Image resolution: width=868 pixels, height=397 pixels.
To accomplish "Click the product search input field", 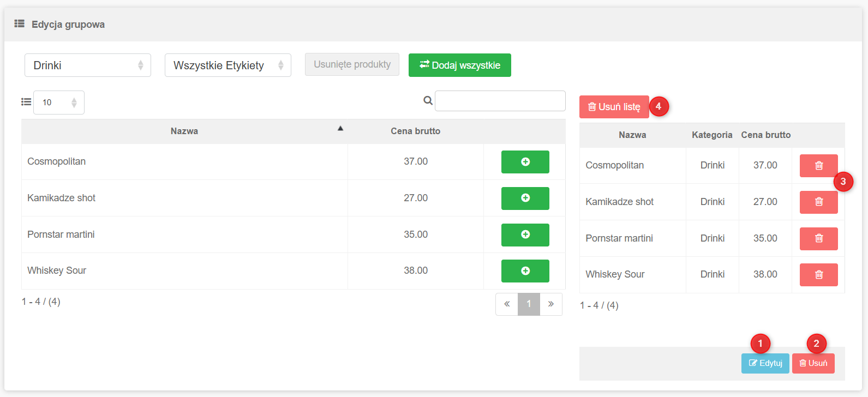I will (500, 101).
